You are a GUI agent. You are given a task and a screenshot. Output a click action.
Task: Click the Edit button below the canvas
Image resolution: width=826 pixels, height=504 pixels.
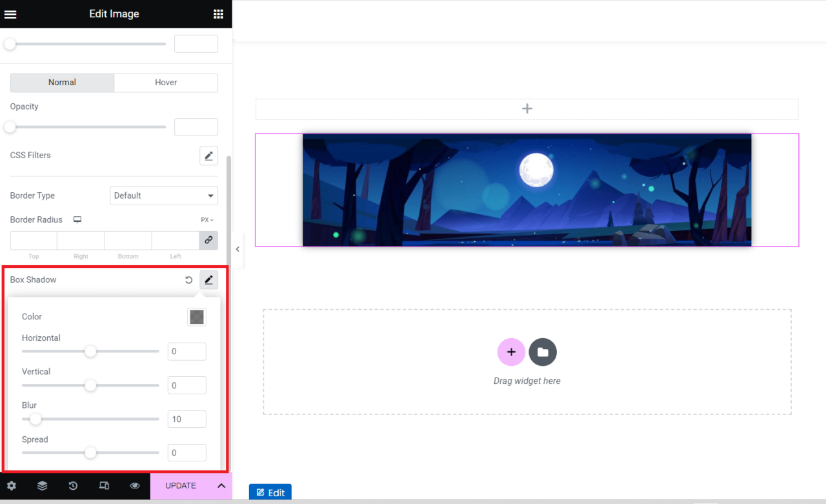270,492
